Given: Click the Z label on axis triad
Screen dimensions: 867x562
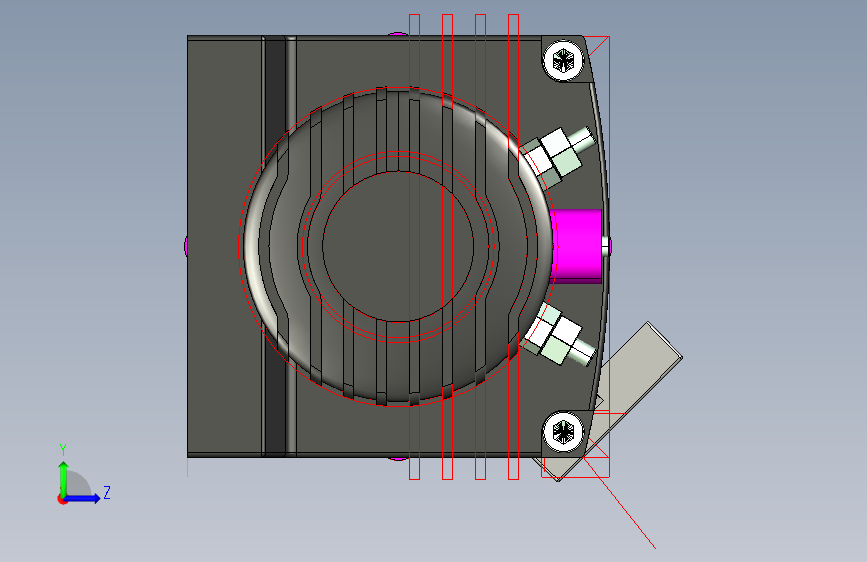Looking at the screenshot, I should click(x=107, y=492).
